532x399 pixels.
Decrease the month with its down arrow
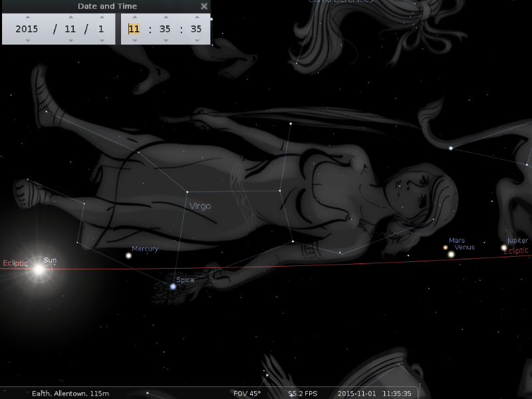point(70,41)
